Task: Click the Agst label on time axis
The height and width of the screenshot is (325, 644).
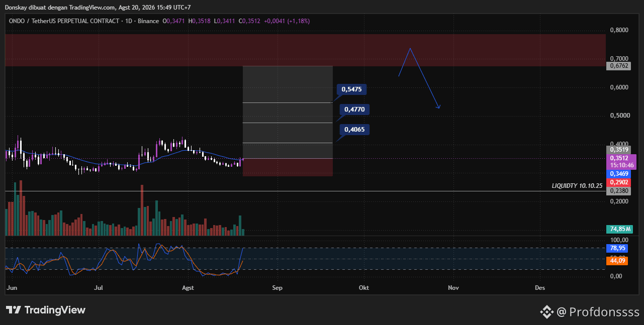Action: coord(188,288)
